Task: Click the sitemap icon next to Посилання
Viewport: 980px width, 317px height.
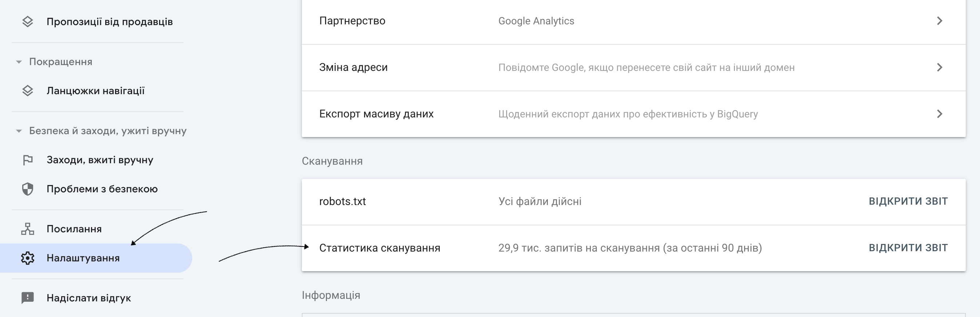Action: coord(27,229)
